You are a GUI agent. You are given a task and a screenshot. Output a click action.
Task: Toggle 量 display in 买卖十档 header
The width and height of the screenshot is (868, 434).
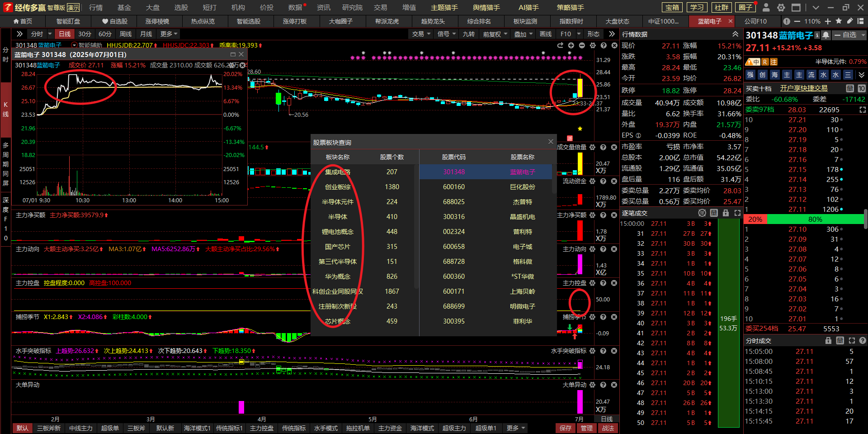(850, 88)
